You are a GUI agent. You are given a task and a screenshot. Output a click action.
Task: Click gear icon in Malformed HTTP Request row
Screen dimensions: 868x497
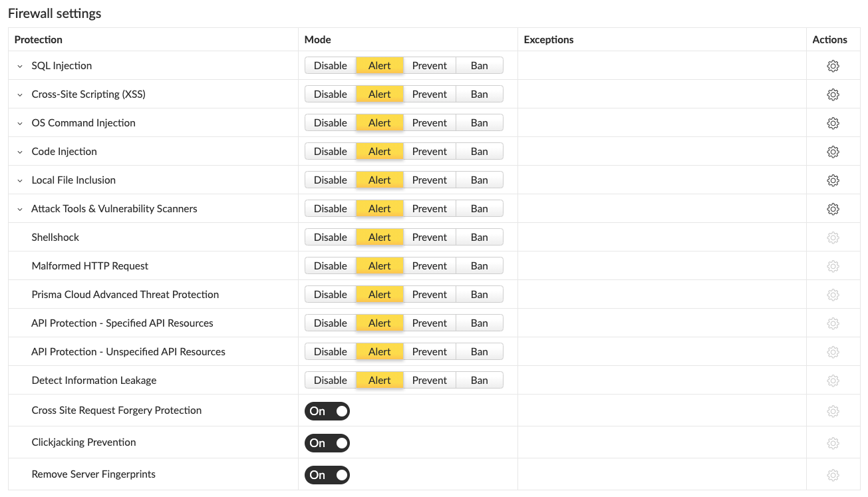(x=833, y=266)
